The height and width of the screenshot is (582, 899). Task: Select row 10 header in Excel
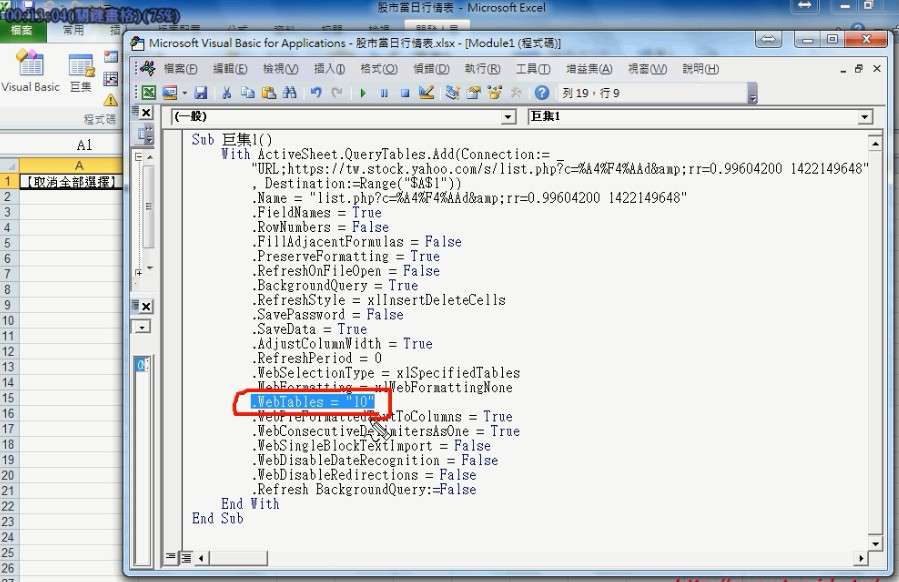8,321
